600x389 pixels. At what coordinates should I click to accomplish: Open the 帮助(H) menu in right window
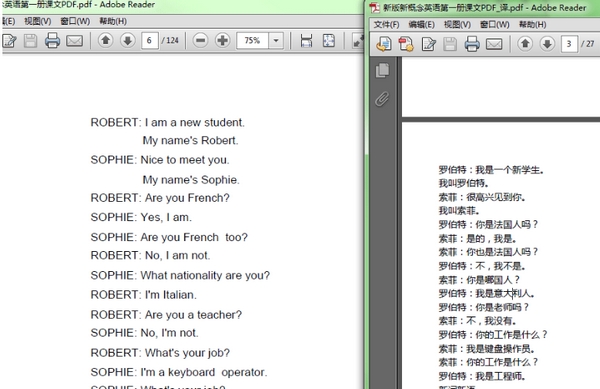pos(533,25)
